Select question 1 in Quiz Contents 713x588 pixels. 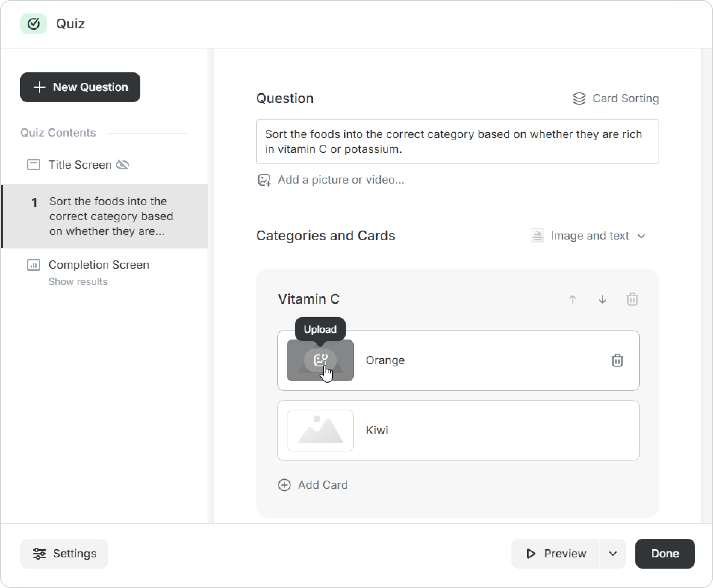click(105, 216)
